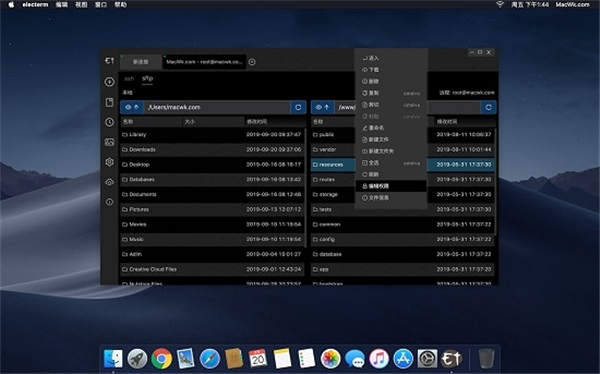600x374 pixels.
Task: Open terminal themes image icon
Action: point(109,142)
